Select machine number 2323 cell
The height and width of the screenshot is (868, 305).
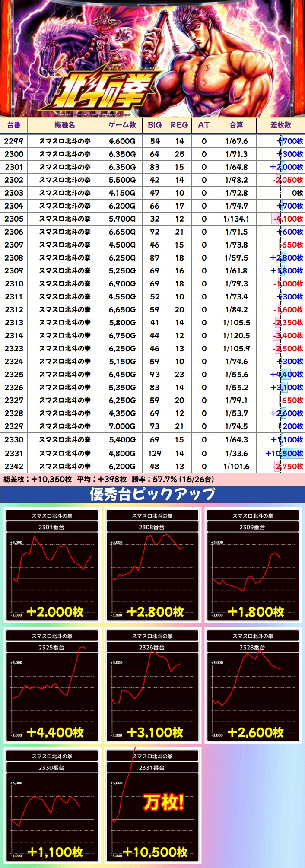(x=14, y=349)
